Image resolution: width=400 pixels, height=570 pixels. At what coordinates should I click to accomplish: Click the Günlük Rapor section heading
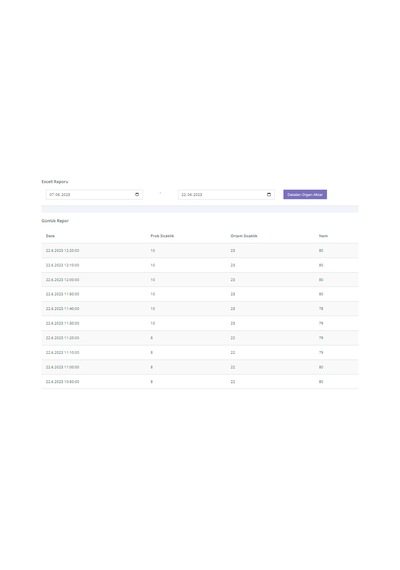pos(55,221)
